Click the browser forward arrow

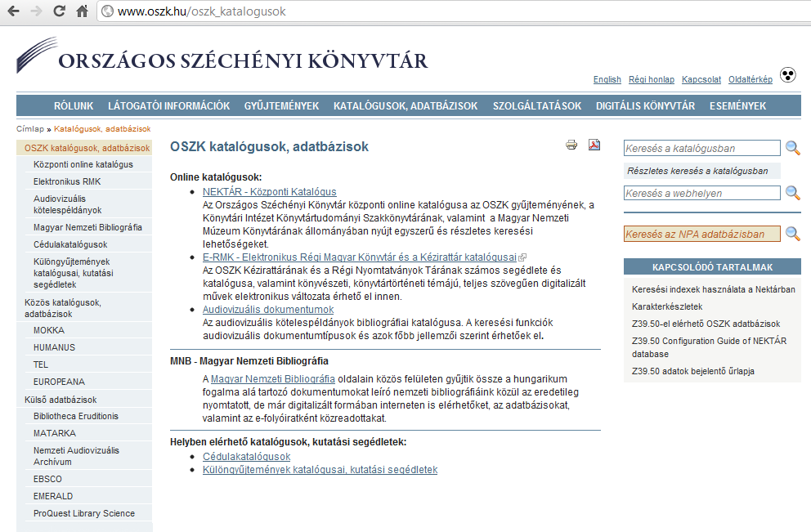pyautogui.click(x=36, y=11)
